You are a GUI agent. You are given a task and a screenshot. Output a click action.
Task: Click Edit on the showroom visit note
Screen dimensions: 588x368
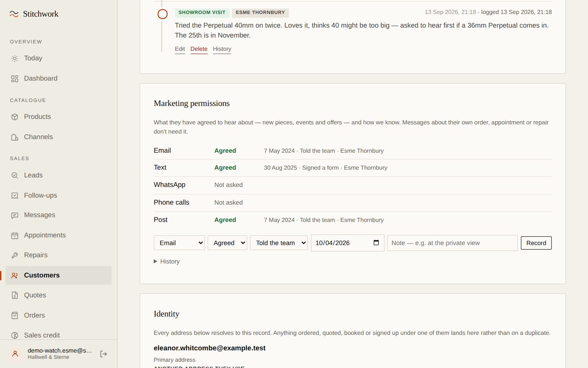pyautogui.click(x=180, y=49)
